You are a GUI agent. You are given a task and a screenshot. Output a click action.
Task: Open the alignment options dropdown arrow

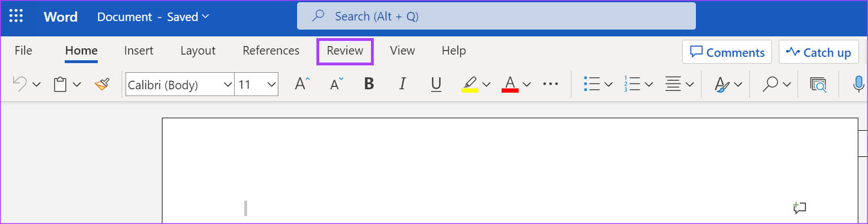click(690, 85)
